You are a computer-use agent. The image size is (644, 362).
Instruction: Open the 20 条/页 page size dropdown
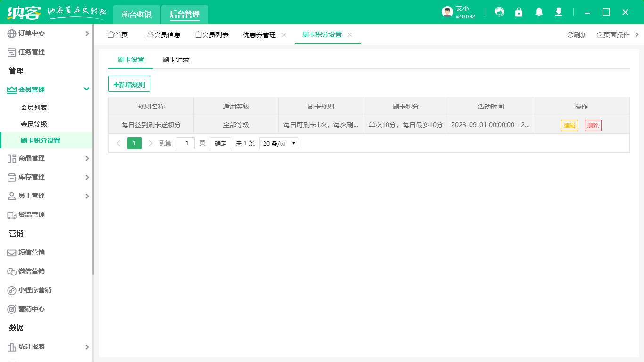[279, 143]
